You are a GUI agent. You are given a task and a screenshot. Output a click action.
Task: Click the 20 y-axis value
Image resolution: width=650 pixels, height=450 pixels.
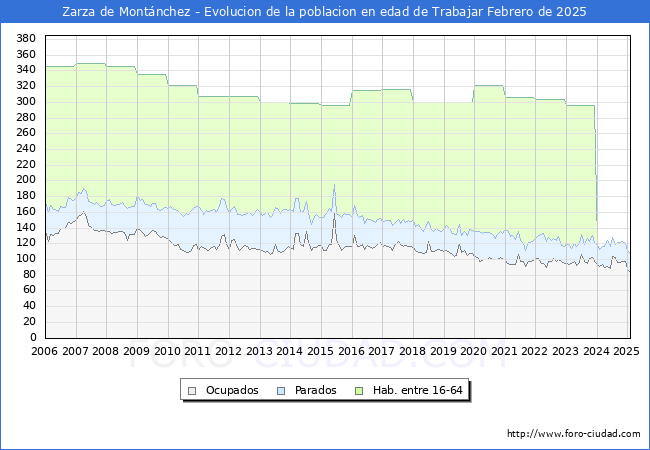[29, 322]
